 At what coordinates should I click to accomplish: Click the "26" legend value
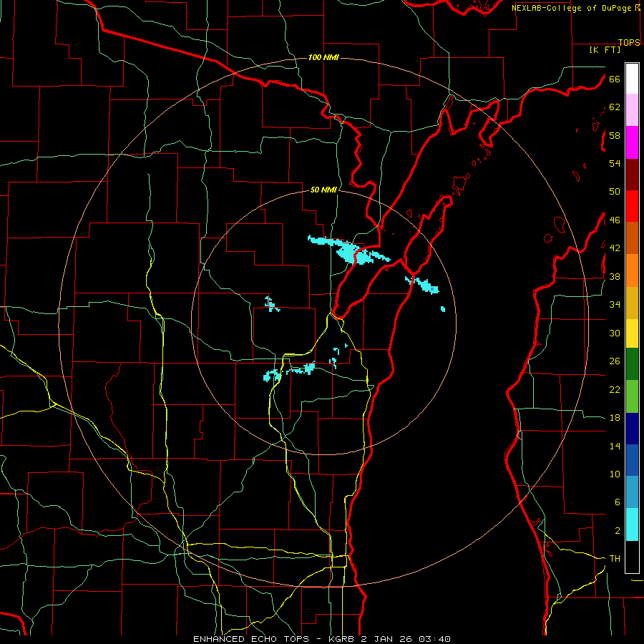coord(615,361)
